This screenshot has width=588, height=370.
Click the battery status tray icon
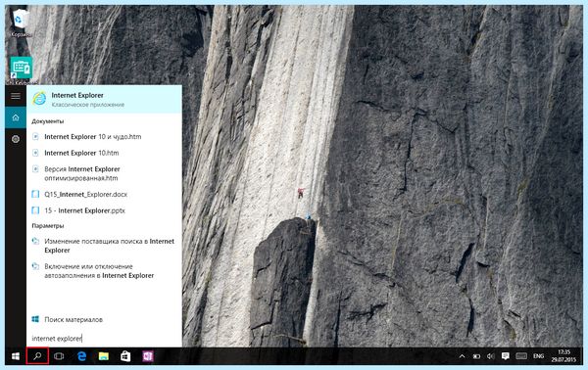(x=476, y=356)
